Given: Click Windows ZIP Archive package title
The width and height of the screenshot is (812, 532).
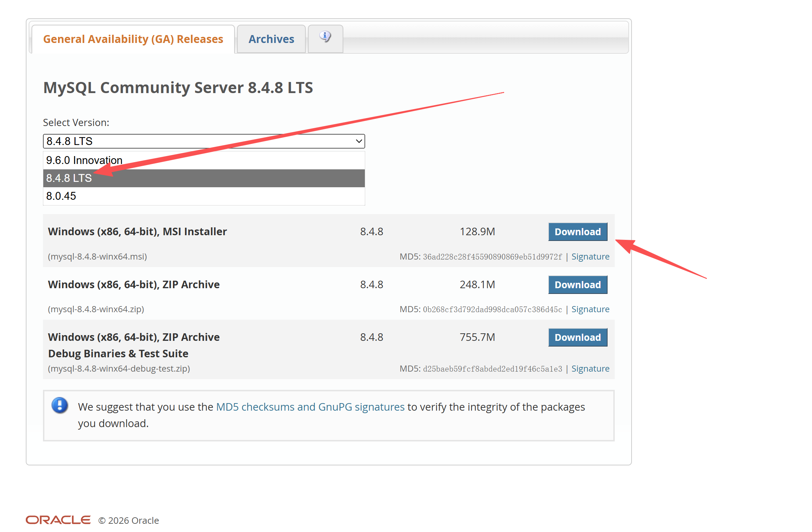Looking at the screenshot, I should click(134, 285).
